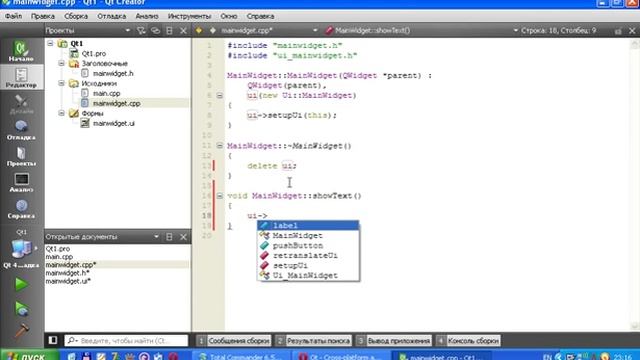The width and height of the screenshot is (640, 360).
Task: Split the Projects panel
Action: [169, 31]
